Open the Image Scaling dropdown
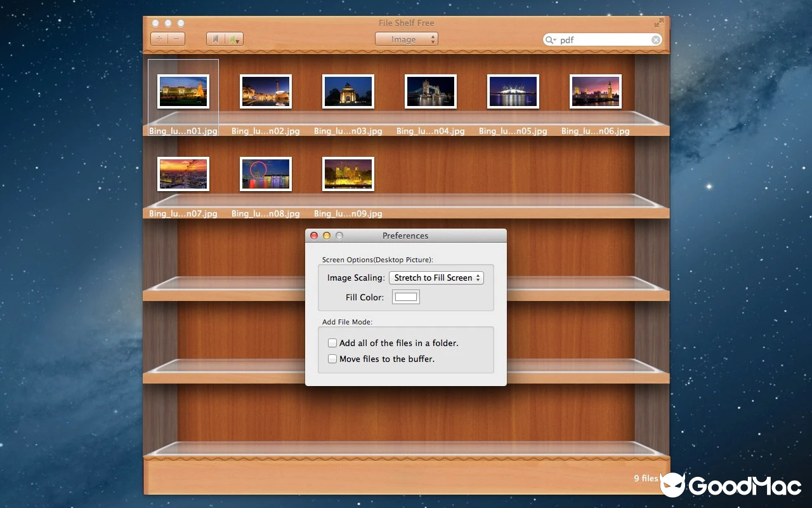The width and height of the screenshot is (812, 508). 436,277
